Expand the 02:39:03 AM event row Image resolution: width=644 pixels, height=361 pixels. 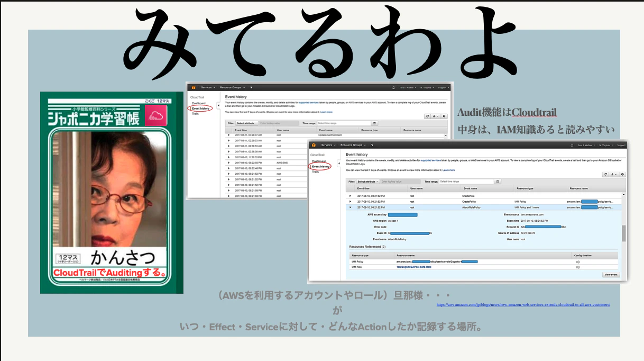click(229, 140)
